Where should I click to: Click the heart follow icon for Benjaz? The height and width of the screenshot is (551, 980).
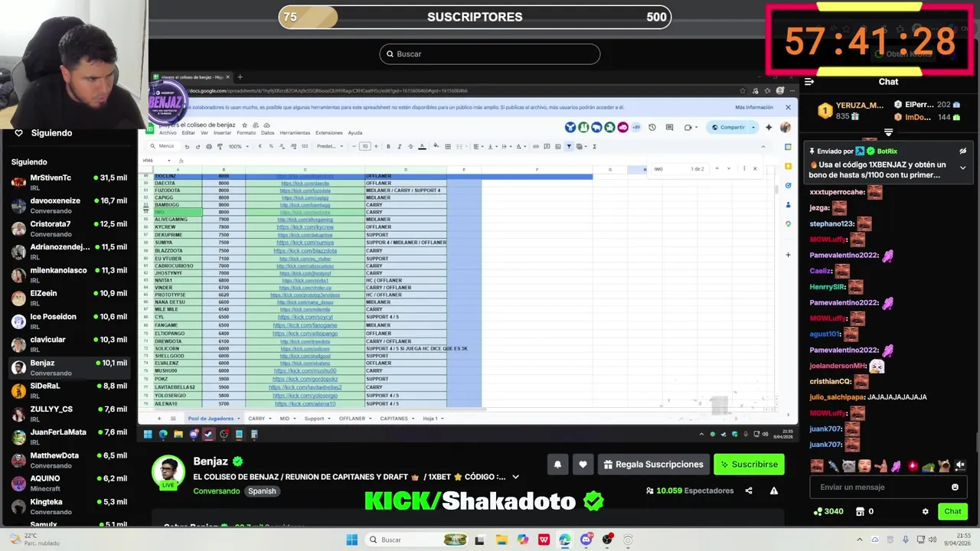583,465
